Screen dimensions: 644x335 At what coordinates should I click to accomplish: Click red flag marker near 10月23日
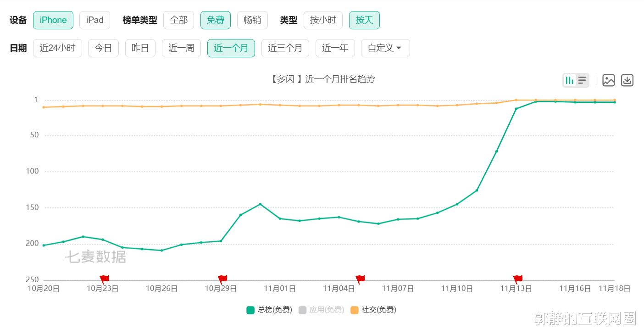click(104, 279)
